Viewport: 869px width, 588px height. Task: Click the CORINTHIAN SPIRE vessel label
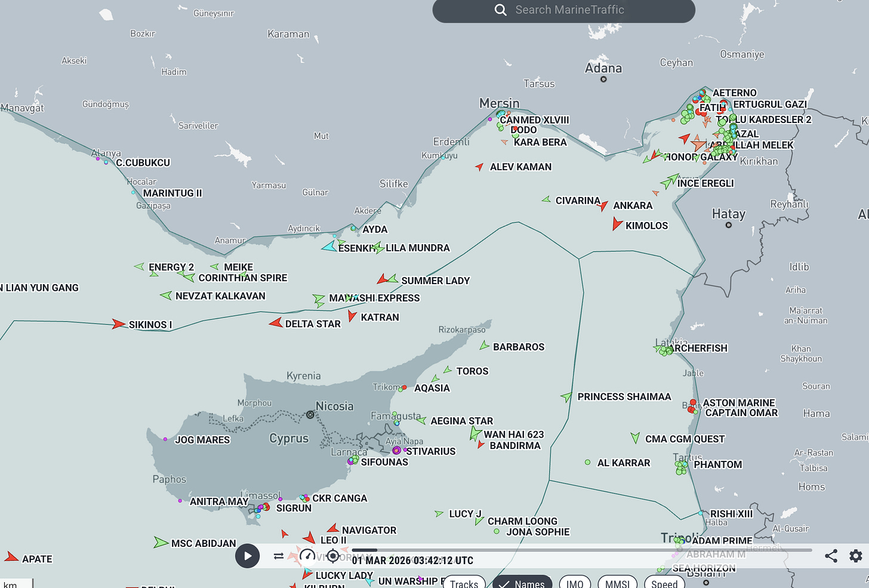(243, 278)
